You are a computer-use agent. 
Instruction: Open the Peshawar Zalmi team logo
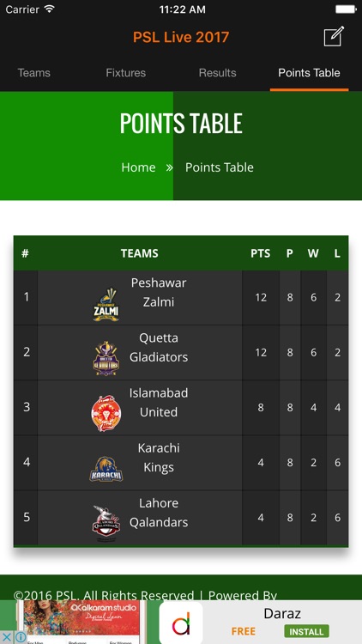tap(106, 305)
